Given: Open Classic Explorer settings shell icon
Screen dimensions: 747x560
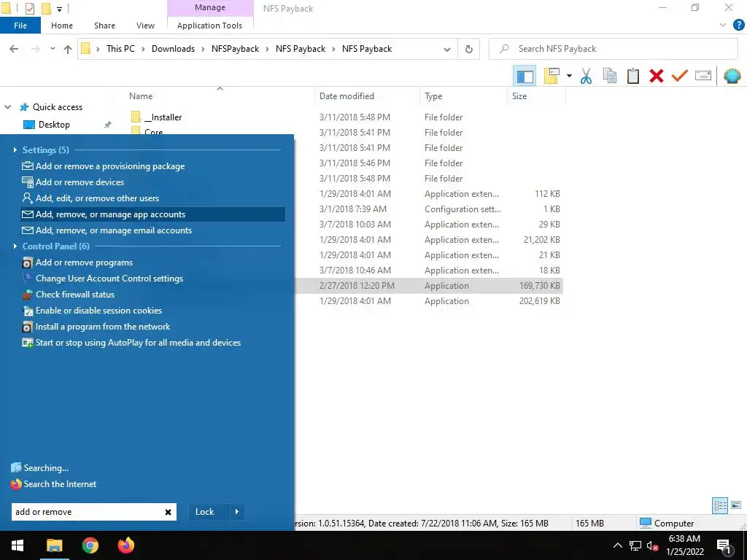Looking at the screenshot, I should point(732,76).
